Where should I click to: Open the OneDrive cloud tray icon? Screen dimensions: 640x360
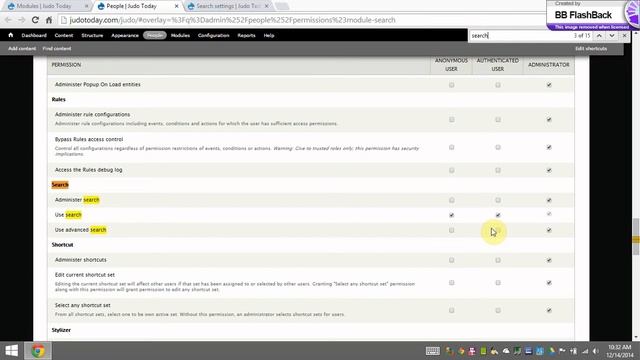click(x=506, y=351)
